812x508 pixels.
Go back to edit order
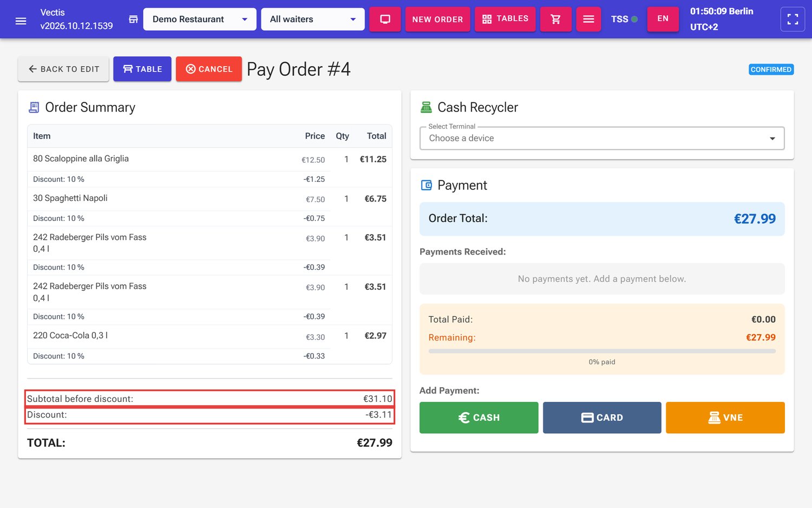pos(63,69)
